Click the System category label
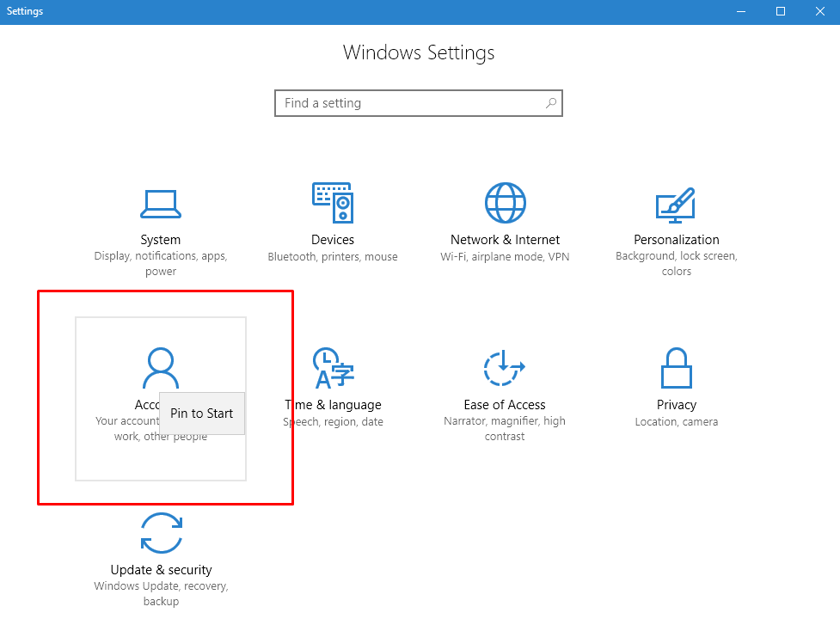Viewport: 840px width, 625px height. point(161,239)
